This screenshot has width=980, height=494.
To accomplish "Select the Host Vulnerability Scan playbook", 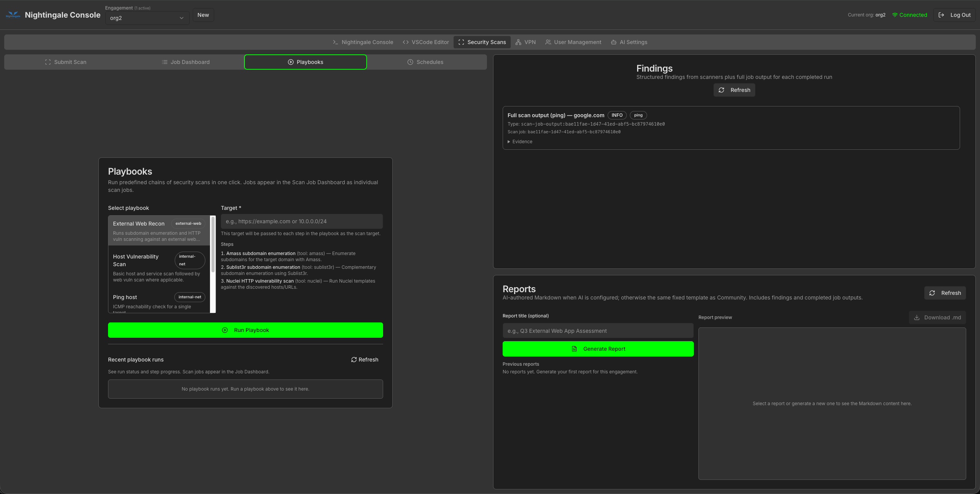I will (159, 267).
